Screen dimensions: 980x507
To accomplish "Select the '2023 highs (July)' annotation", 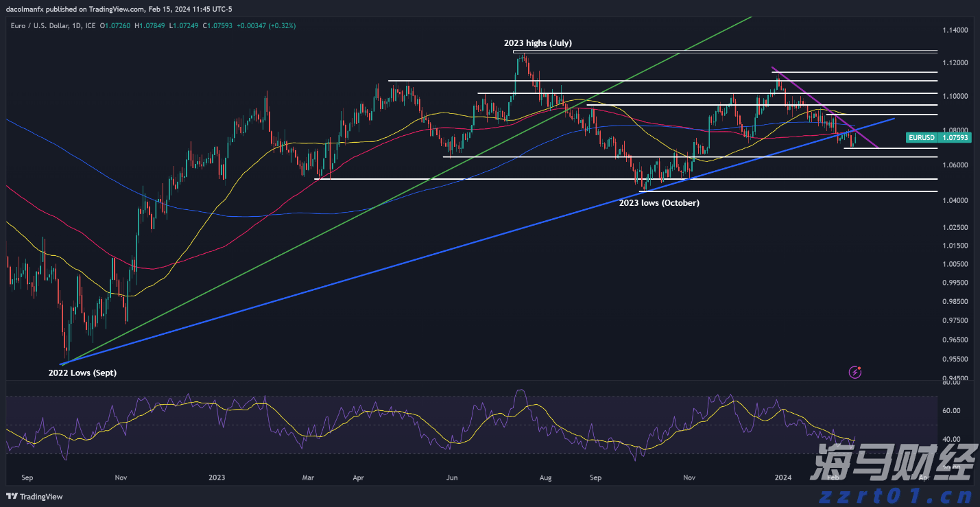I will 538,43.
